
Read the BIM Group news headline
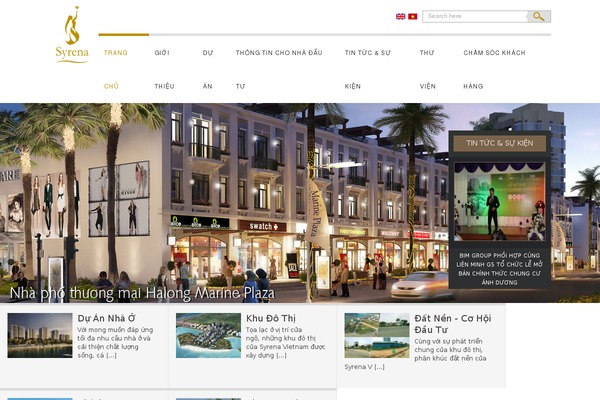tap(499, 269)
